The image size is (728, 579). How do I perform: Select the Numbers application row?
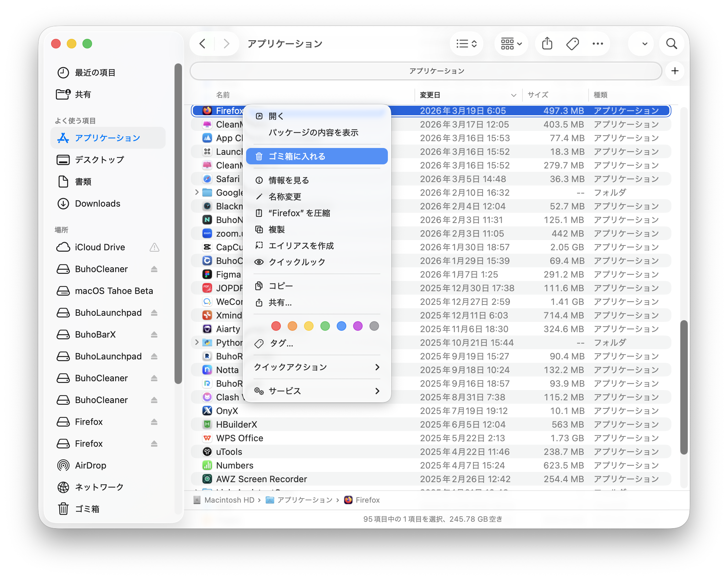pyautogui.click(x=431, y=465)
